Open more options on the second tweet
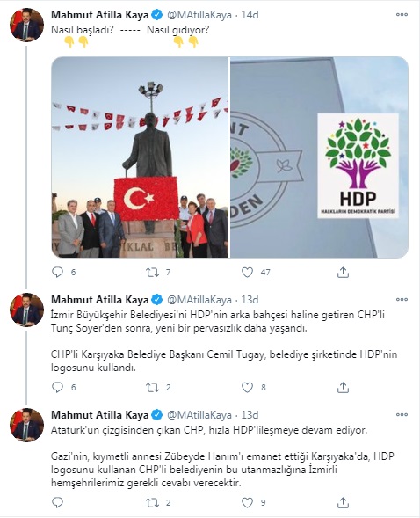Screen dimensions: 420x518 (402, 299)
